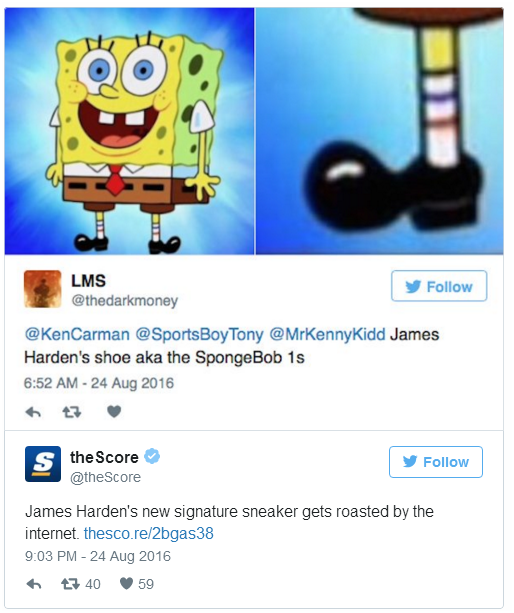
Task: Retweet theScore tweet with 40 retweets
Action: pos(81,584)
